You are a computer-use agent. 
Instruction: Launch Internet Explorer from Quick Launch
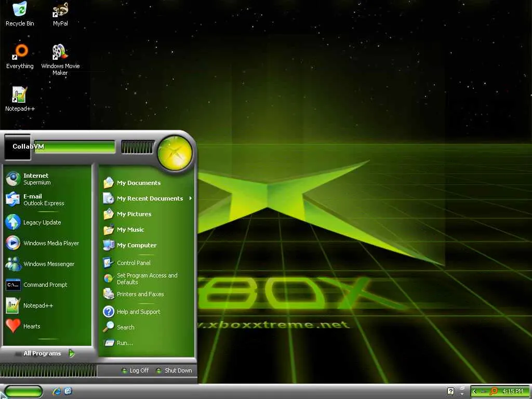pos(56,391)
